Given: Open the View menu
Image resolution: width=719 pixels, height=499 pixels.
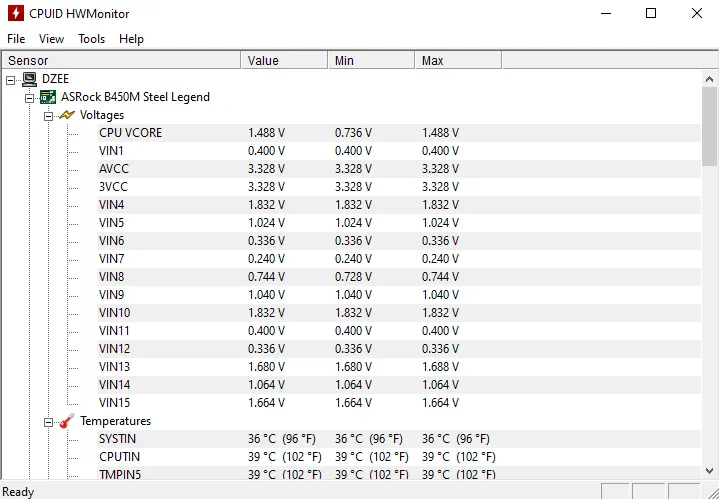Looking at the screenshot, I should [x=51, y=39].
